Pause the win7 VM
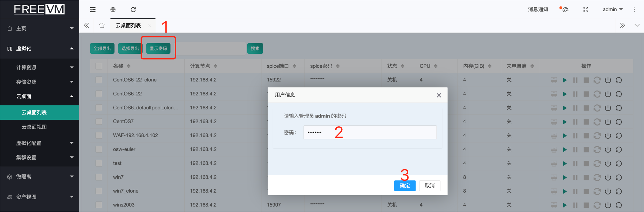644x212 pixels. (575, 177)
